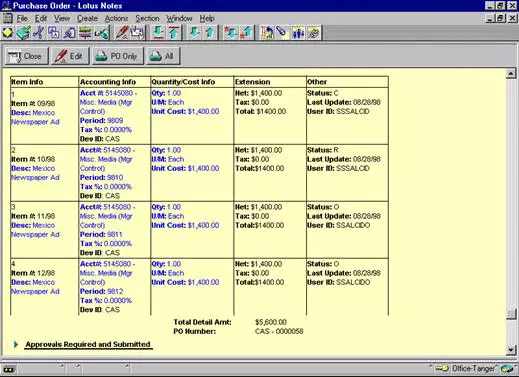The height and width of the screenshot is (377, 519).
Task: Open the Office-Tanger location popup in status bar
Action: tap(473, 369)
